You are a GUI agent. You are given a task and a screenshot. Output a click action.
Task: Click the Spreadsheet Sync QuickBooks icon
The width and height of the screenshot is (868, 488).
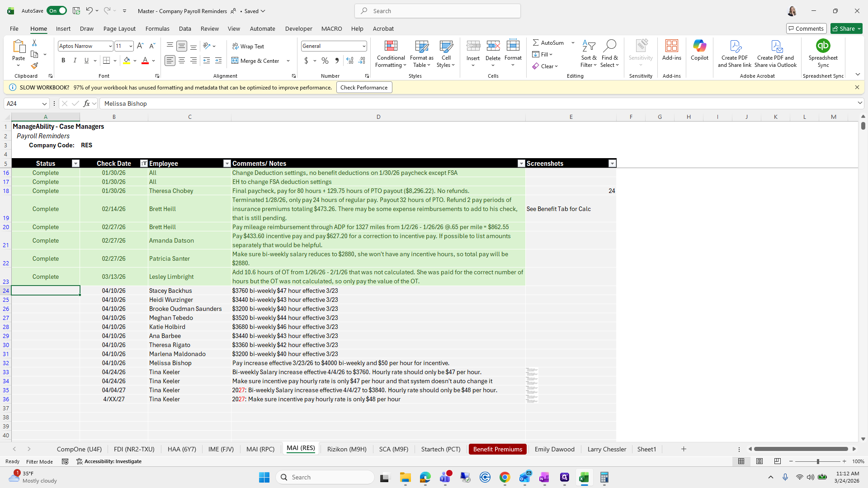pyautogui.click(x=823, y=46)
